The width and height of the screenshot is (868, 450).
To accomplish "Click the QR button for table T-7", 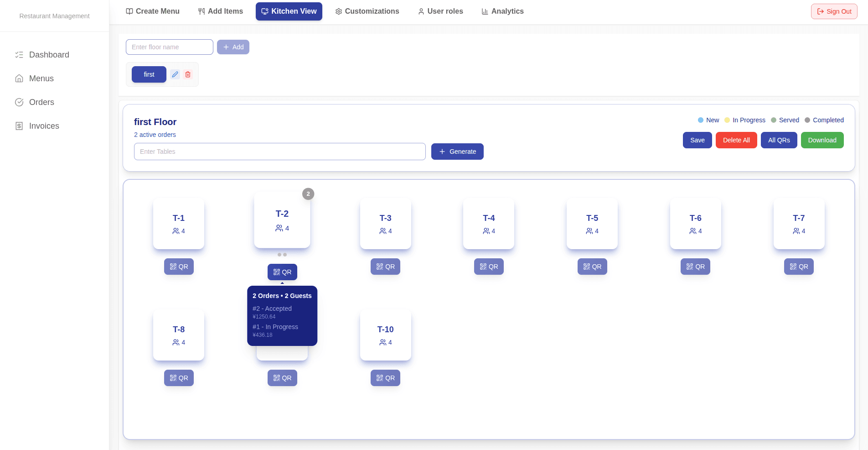I will 799,267.
